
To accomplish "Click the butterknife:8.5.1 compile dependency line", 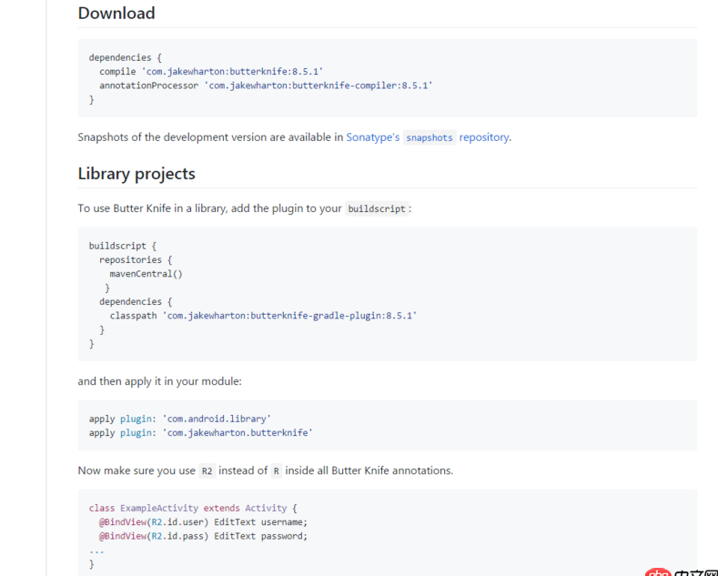I will pyautogui.click(x=211, y=71).
